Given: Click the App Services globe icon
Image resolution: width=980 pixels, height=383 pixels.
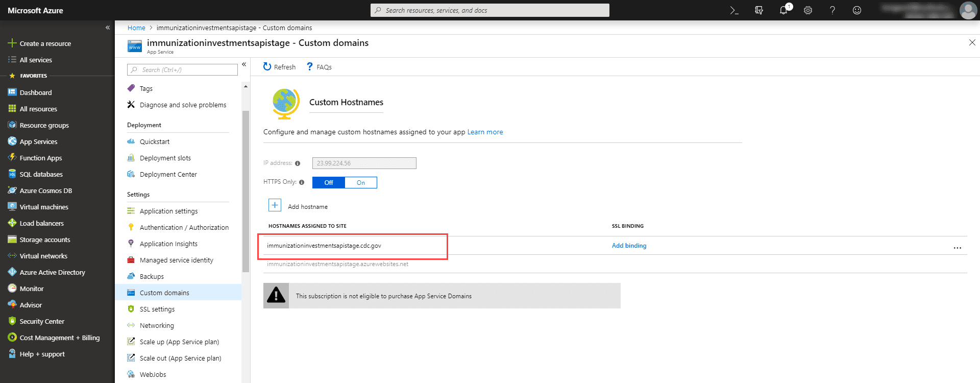Looking at the screenshot, I should pyautogui.click(x=12, y=141).
